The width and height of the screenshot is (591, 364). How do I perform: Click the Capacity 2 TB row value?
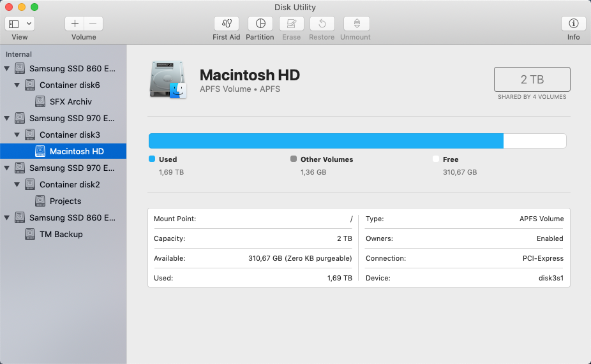(x=345, y=238)
